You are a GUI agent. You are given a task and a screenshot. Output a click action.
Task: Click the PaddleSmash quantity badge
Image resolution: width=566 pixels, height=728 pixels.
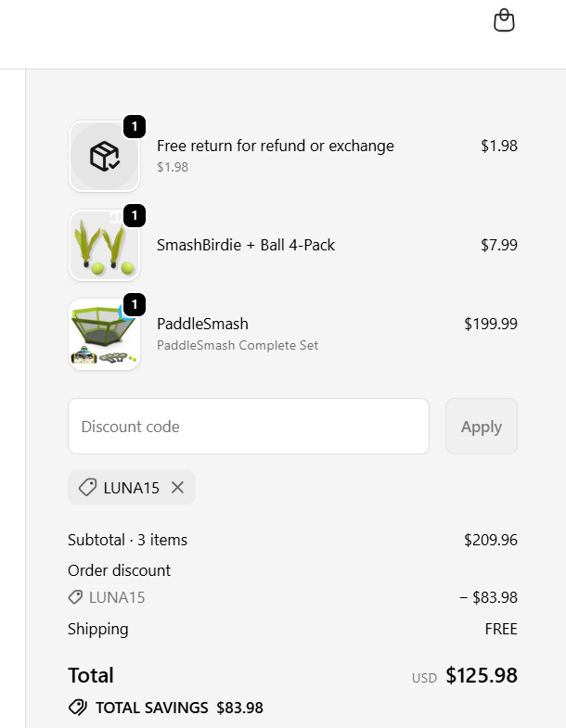pos(134,304)
